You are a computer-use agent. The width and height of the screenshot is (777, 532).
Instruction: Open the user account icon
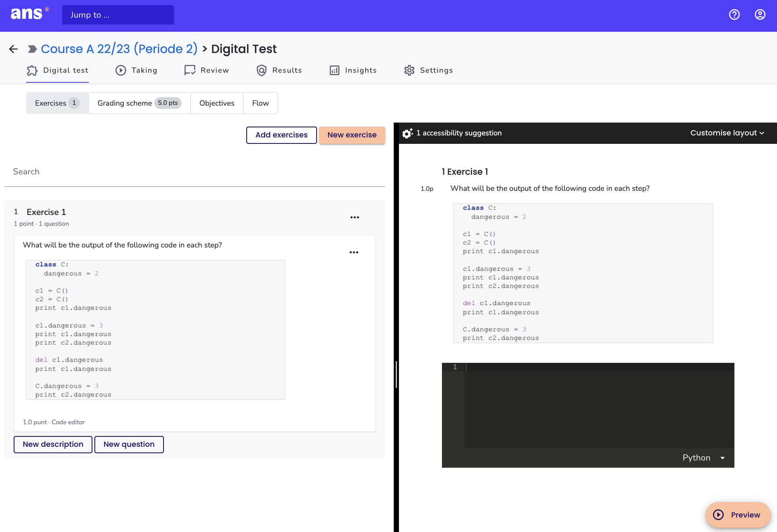[x=760, y=14]
